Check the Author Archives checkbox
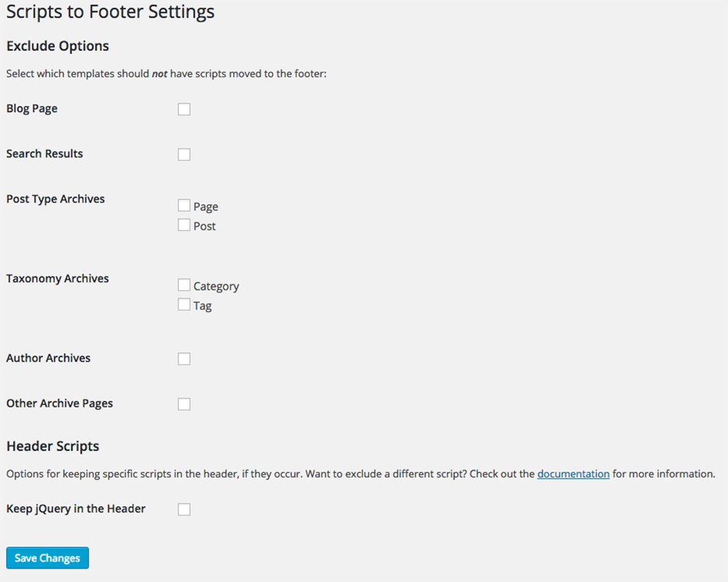The image size is (728, 582). click(x=184, y=359)
